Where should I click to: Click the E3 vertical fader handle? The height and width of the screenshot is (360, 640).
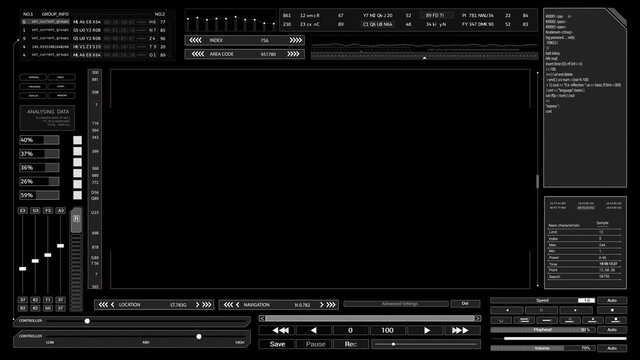22,269
